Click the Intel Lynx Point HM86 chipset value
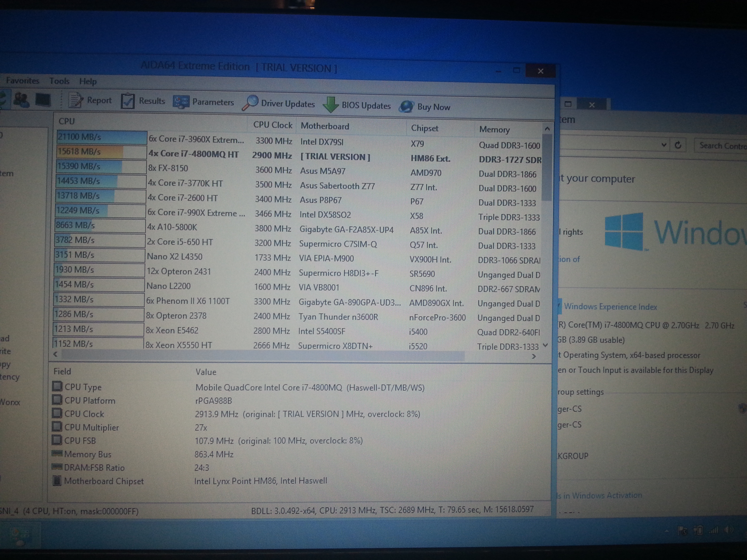 [260, 481]
